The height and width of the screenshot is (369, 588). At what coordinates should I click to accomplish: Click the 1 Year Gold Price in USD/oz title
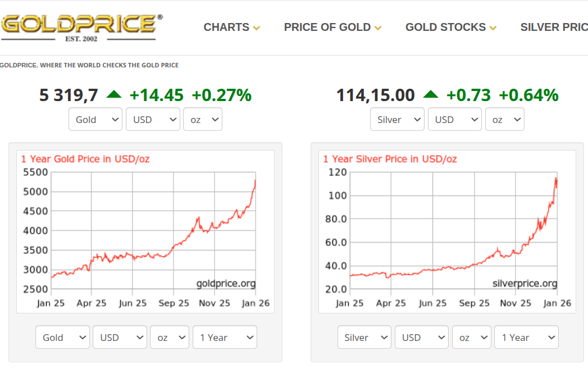point(85,159)
